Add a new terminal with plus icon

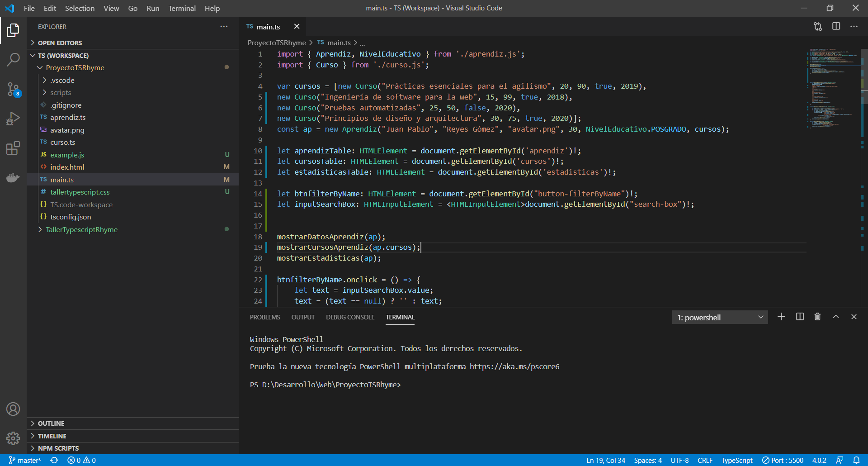(x=781, y=317)
